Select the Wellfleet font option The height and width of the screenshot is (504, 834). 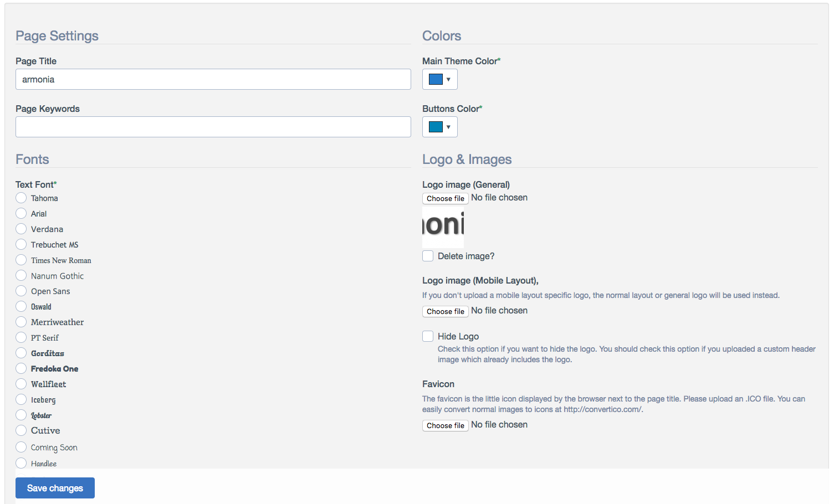point(21,384)
